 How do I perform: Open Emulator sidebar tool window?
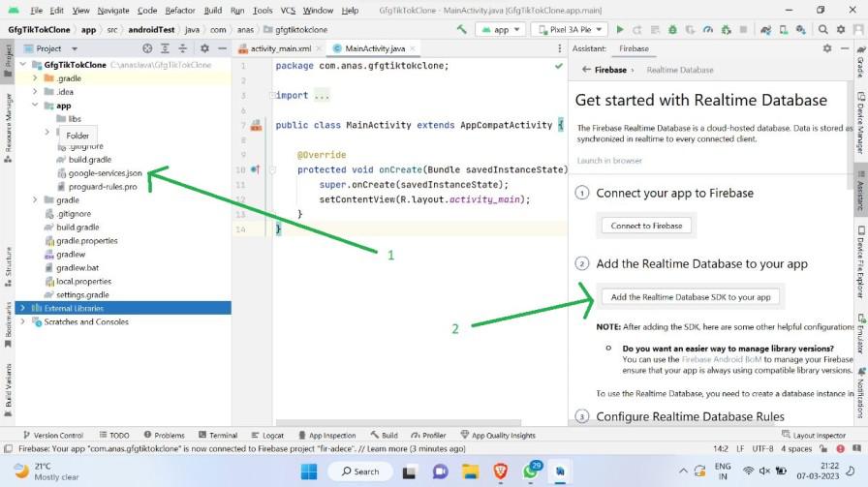coord(861,334)
